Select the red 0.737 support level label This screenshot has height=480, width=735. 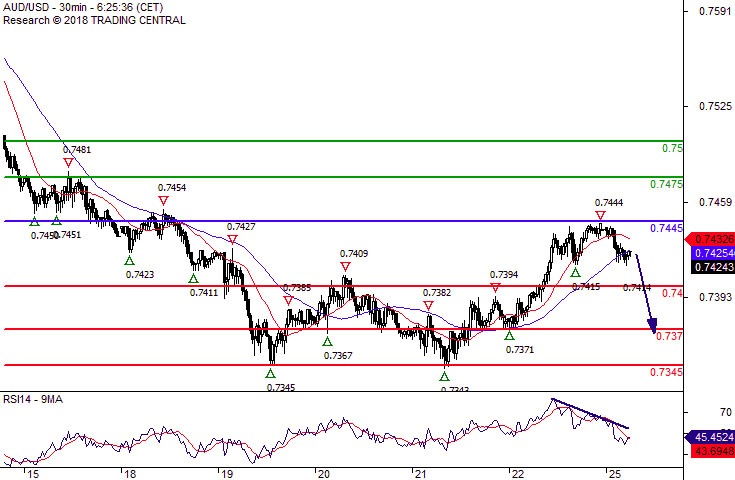[x=669, y=336]
